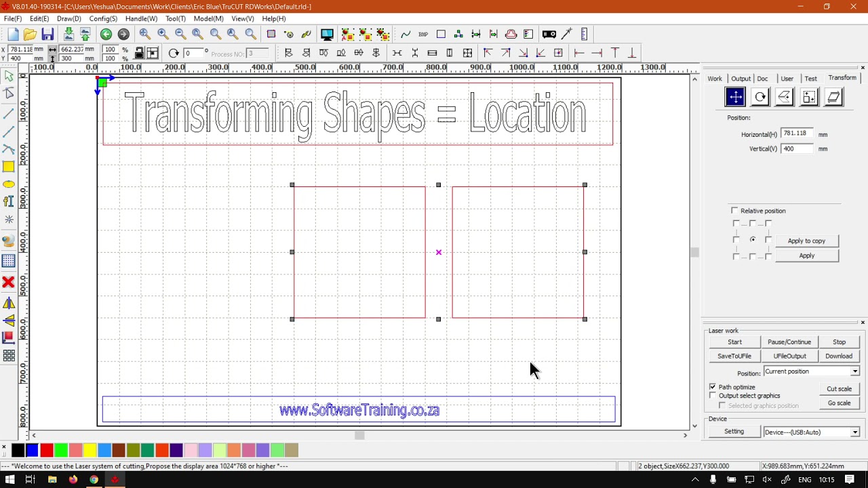The image size is (868, 488).
Task: Click the Pause/Continue button
Action: point(789,342)
